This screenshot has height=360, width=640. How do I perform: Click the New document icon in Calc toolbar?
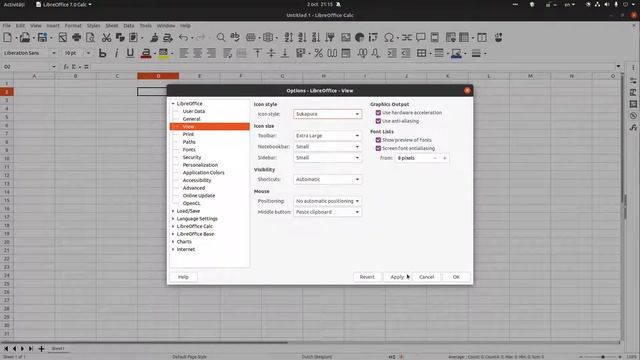coord(7,38)
